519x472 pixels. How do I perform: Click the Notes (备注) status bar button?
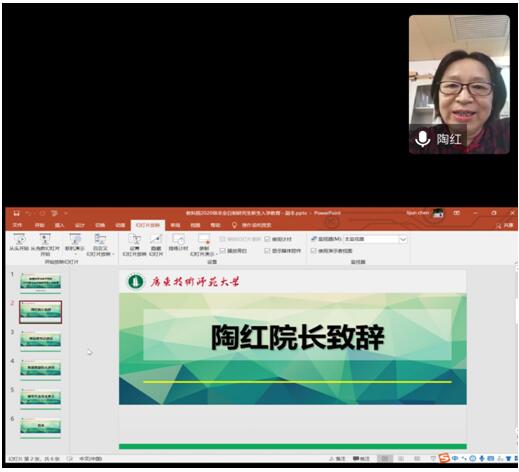coord(337,459)
